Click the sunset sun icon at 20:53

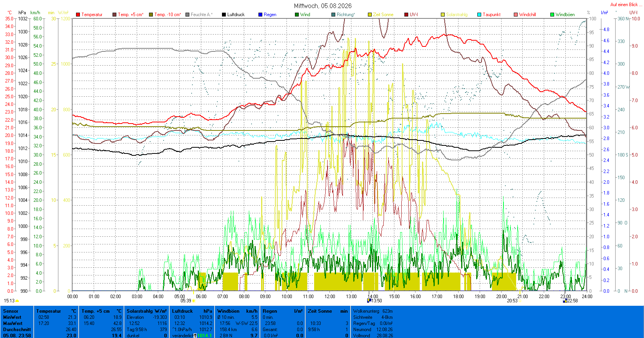point(520,301)
